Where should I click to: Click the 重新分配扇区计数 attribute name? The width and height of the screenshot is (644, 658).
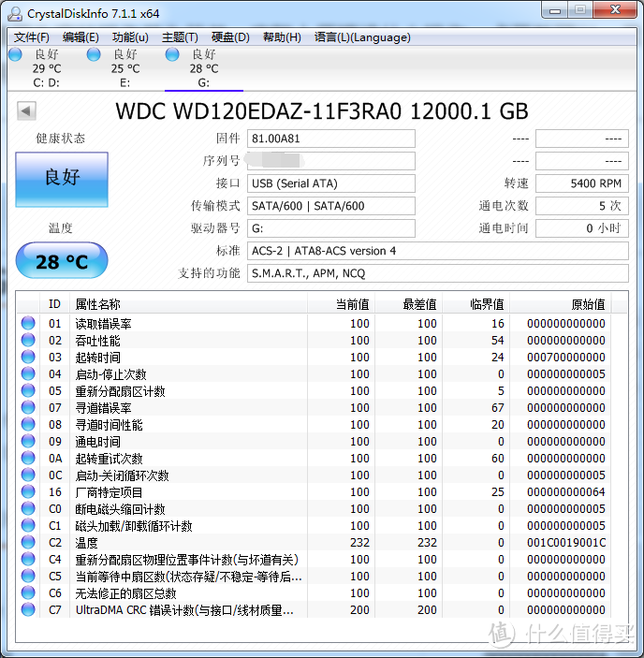coord(121,391)
